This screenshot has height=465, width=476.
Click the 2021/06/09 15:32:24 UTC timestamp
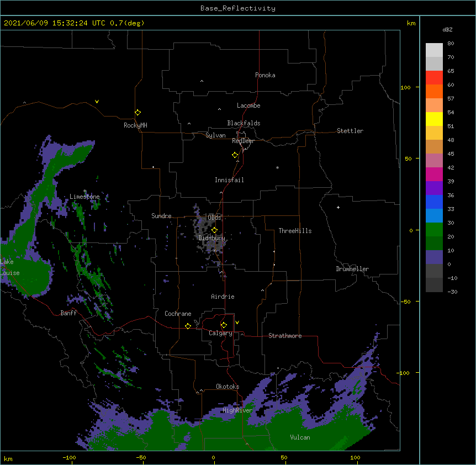[55, 23]
